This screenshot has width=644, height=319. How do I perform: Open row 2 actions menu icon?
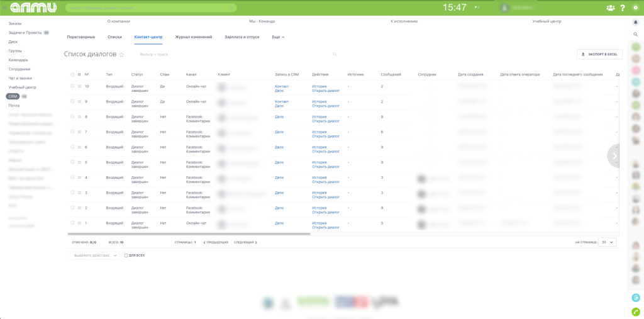pyautogui.click(x=79, y=208)
